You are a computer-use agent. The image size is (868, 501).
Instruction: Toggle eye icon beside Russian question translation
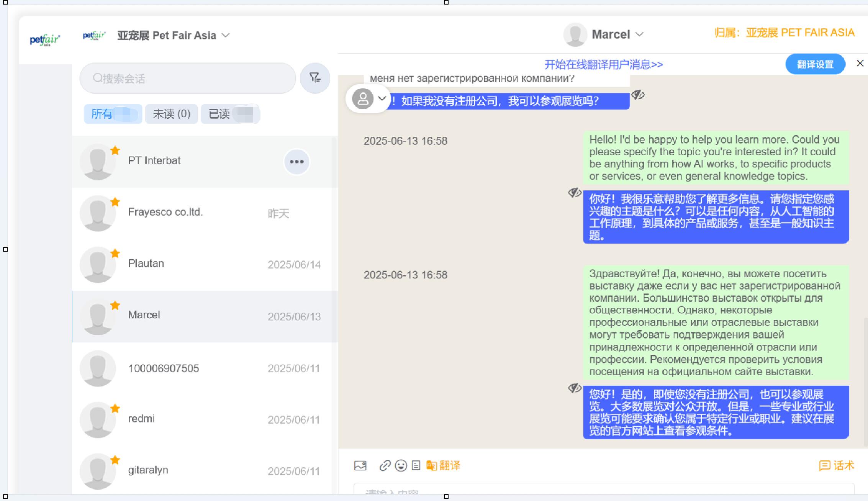click(638, 95)
